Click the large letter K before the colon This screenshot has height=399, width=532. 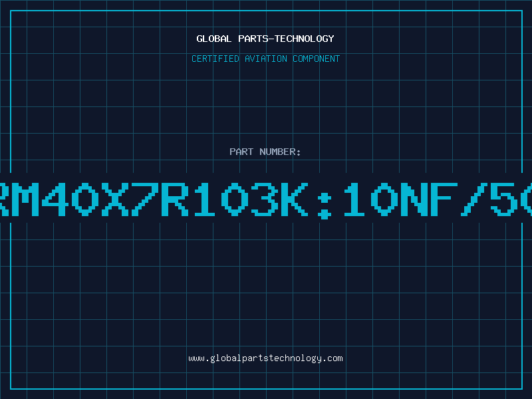(295, 199)
